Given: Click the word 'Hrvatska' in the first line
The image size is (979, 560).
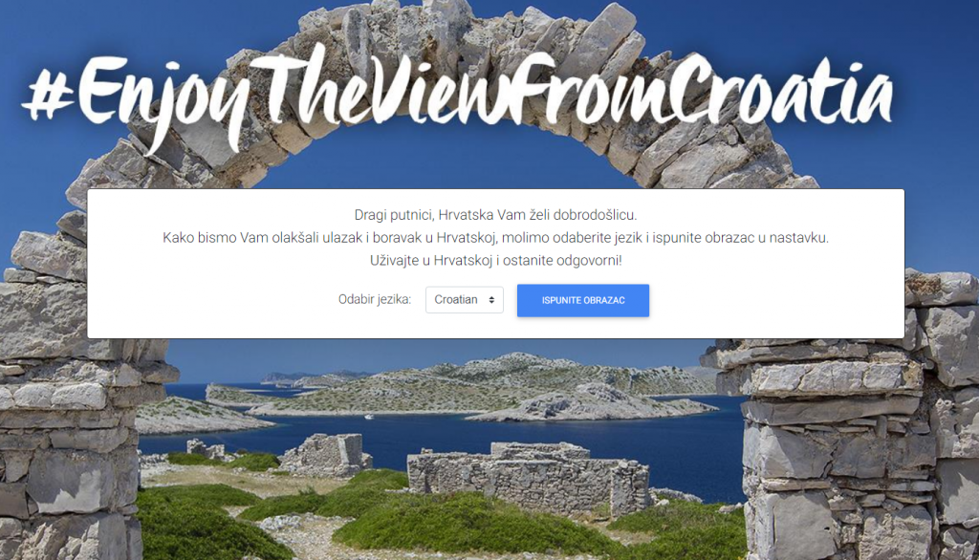Looking at the screenshot, I should tap(466, 215).
